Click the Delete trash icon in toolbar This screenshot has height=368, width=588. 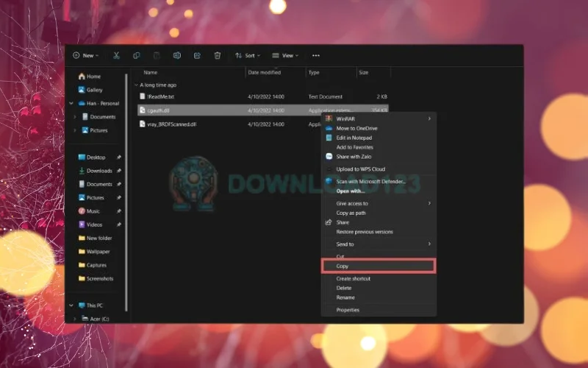217,56
